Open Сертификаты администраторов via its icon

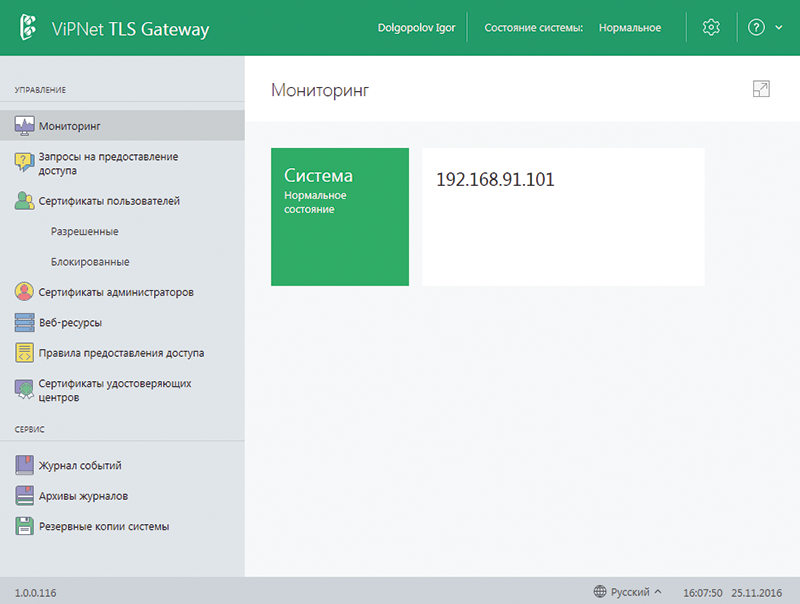(26, 292)
